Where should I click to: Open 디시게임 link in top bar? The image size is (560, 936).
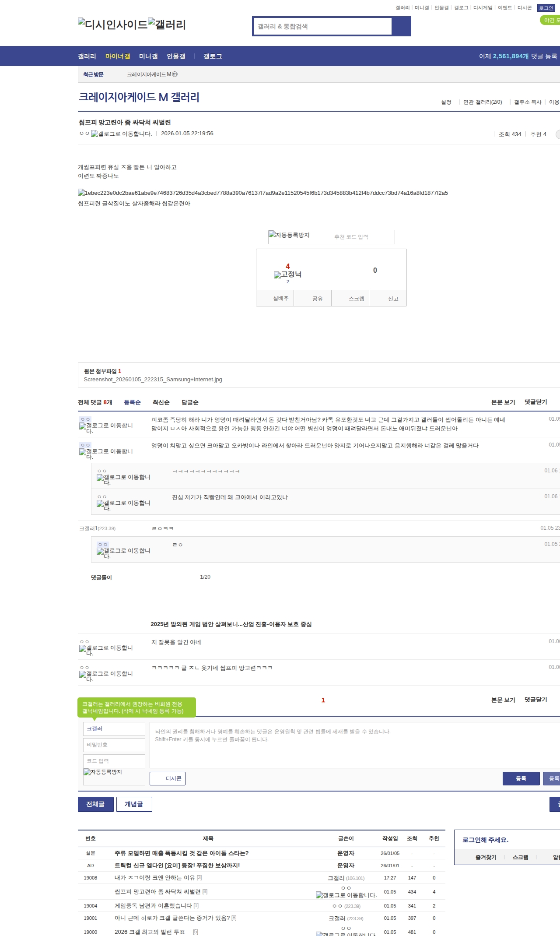pyautogui.click(x=483, y=8)
